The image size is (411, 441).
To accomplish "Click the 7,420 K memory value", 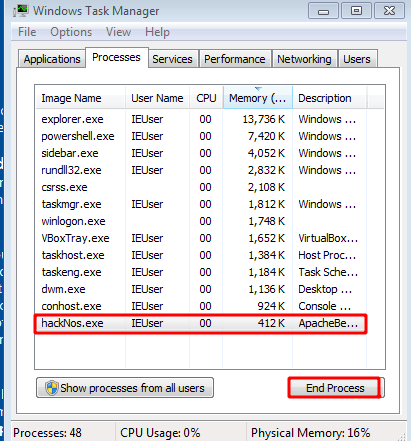I will pos(266,136).
